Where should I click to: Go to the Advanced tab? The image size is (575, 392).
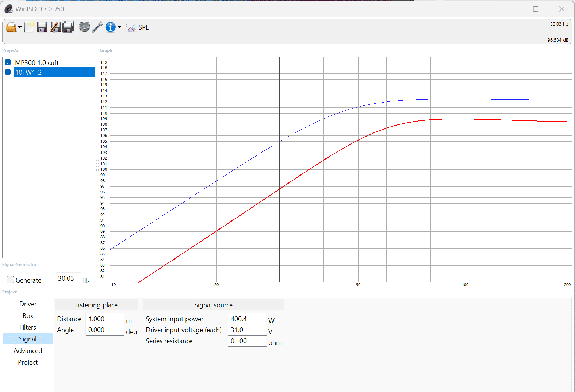pyautogui.click(x=28, y=351)
